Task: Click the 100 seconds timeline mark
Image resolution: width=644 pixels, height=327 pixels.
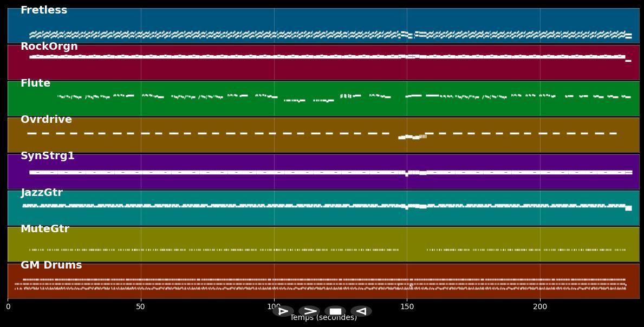Action: click(274, 306)
